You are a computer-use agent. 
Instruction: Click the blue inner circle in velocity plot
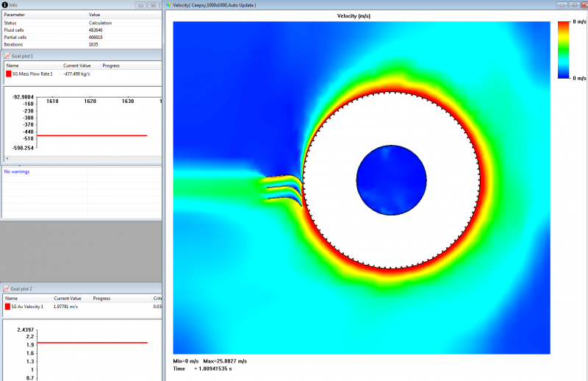pyautogui.click(x=391, y=180)
